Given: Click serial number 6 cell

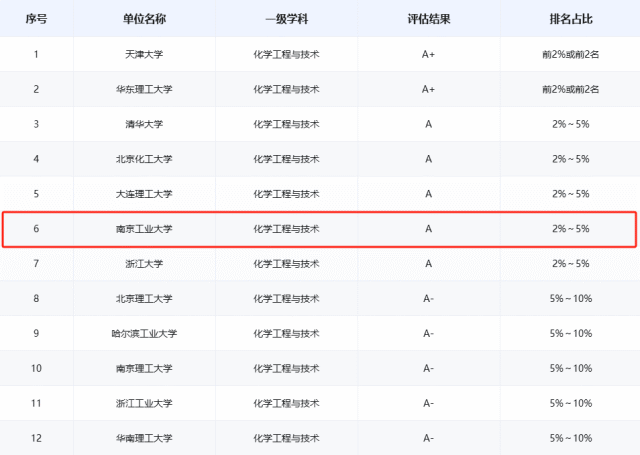Looking at the screenshot, I should 36,229.
